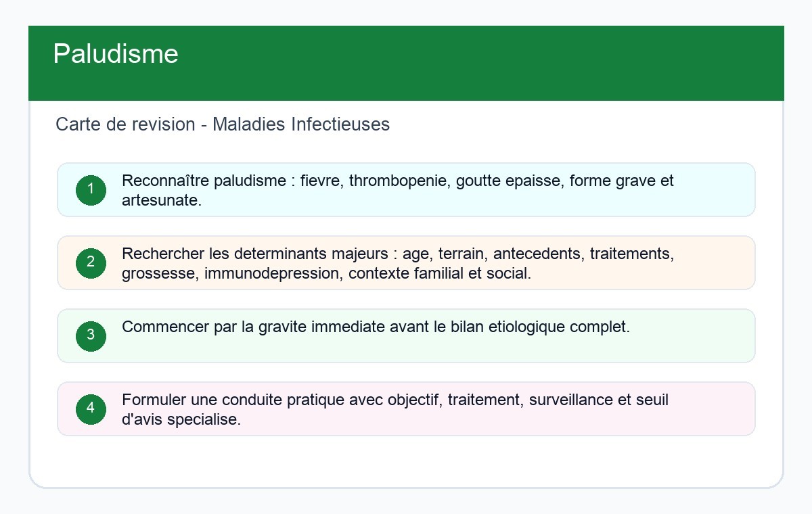The image size is (812, 514).
Task: Open the card starting with Reconnaître paludisme
Action: point(406,190)
